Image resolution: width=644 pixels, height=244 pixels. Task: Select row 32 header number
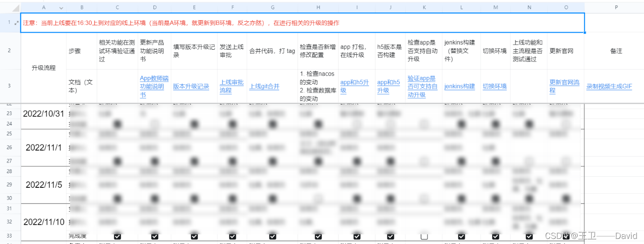(x=10, y=221)
